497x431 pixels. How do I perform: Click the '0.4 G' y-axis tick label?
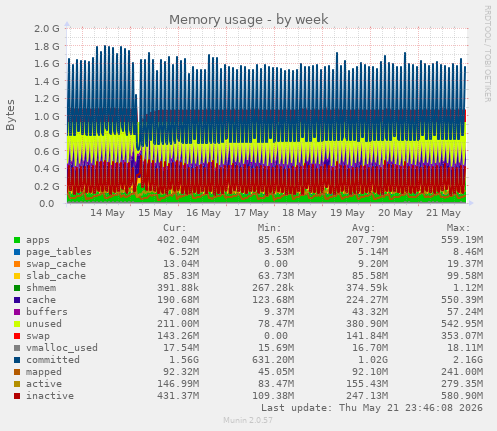(x=47, y=169)
